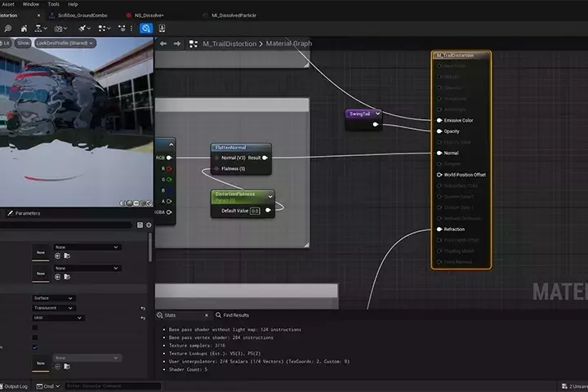This screenshot has width=588, height=392.
Task: Open the Output Log
Action: point(14,386)
